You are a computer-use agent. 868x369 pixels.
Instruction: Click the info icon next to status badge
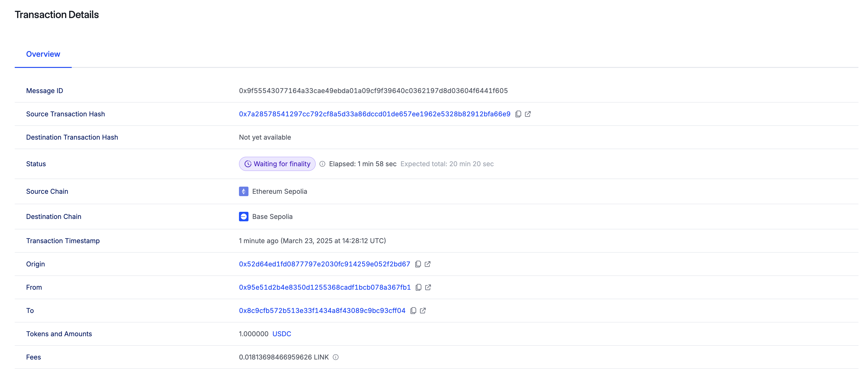click(322, 164)
